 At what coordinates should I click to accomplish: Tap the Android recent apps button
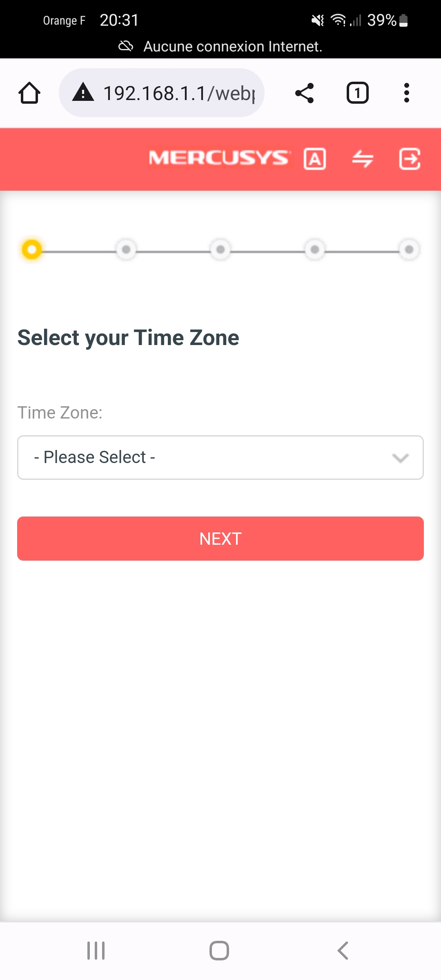pyautogui.click(x=96, y=951)
